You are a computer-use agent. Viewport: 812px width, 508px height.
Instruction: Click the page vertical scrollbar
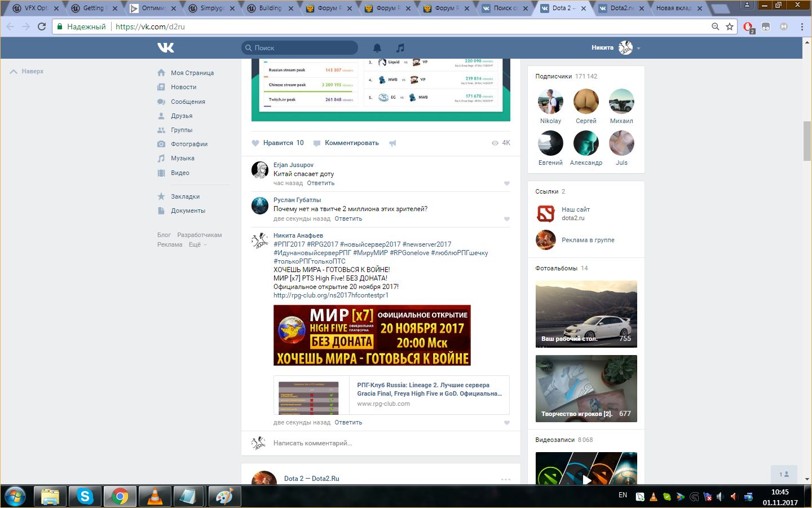tap(807, 140)
